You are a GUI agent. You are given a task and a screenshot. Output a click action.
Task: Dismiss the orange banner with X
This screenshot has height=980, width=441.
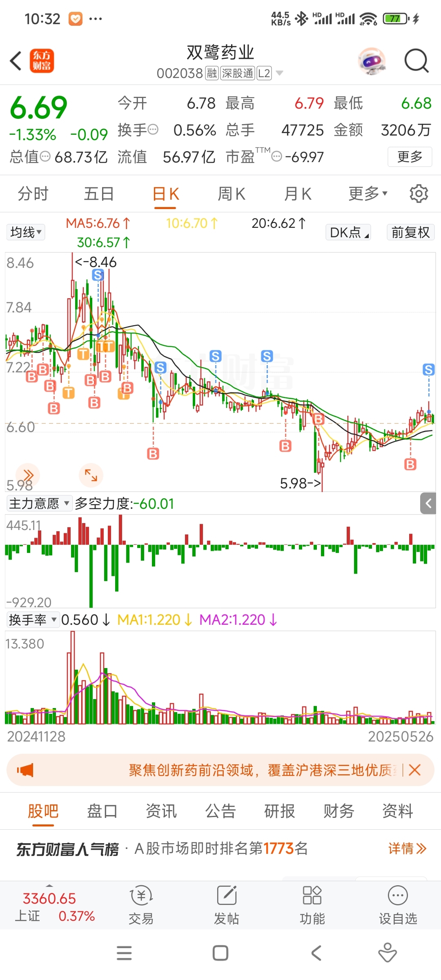(x=414, y=770)
